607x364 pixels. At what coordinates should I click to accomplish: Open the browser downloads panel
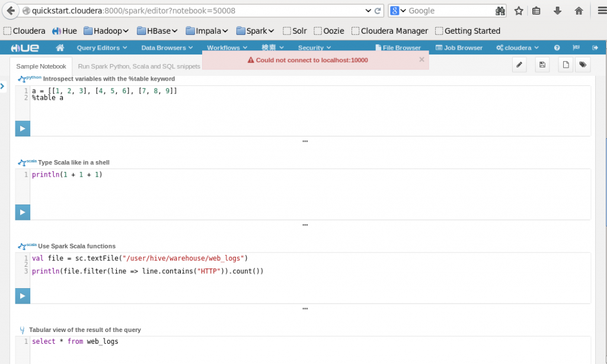pyautogui.click(x=557, y=11)
